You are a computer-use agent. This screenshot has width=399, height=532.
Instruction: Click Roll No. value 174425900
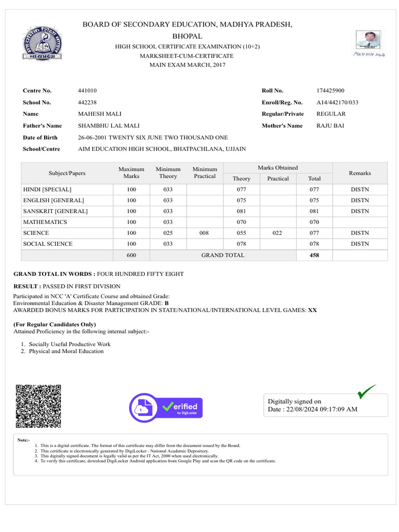coord(330,90)
